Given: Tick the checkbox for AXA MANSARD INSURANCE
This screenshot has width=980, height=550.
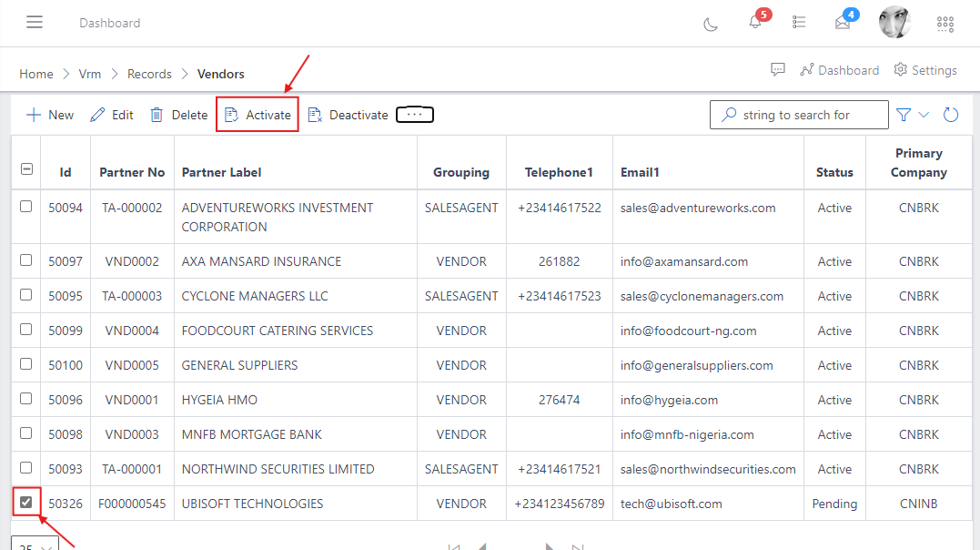Looking at the screenshot, I should tap(25, 260).
